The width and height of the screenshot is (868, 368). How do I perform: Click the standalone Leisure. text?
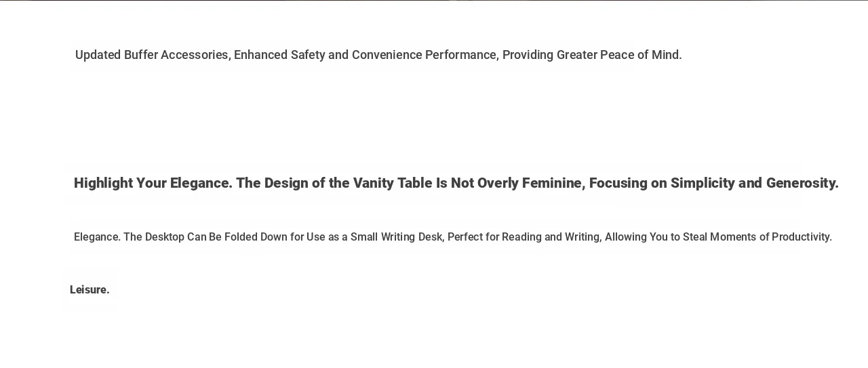coord(90,289)
